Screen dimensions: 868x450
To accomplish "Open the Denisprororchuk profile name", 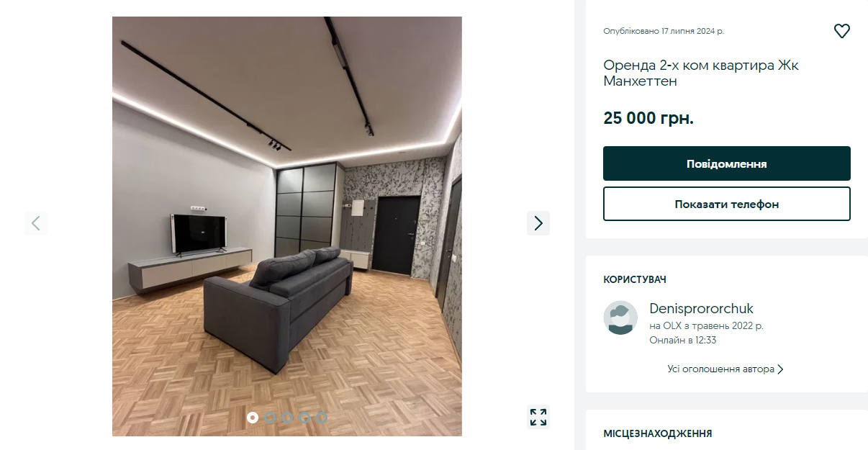I will pyautogui.click(x=702, y=308).
